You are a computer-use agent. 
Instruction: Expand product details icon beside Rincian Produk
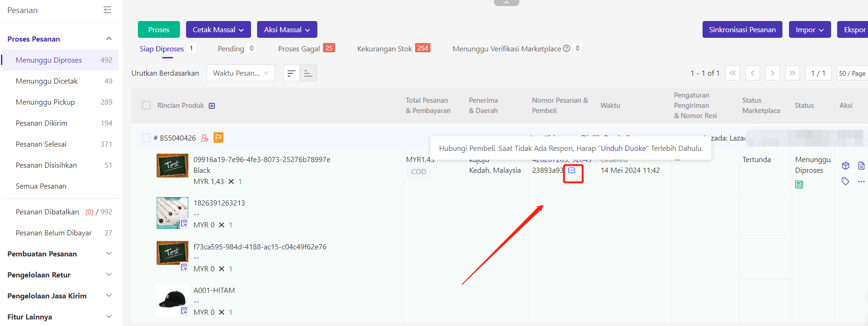click(x=212, y=106)
